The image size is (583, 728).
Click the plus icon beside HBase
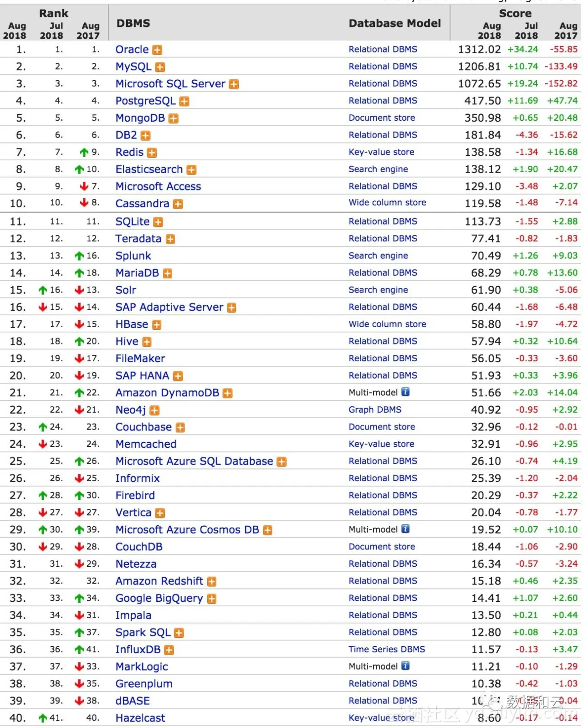157,325
